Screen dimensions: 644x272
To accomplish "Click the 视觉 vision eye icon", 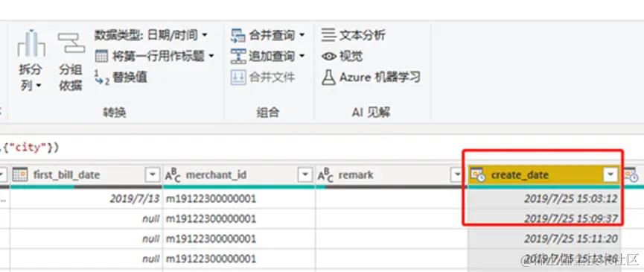I will coord(328,57).
